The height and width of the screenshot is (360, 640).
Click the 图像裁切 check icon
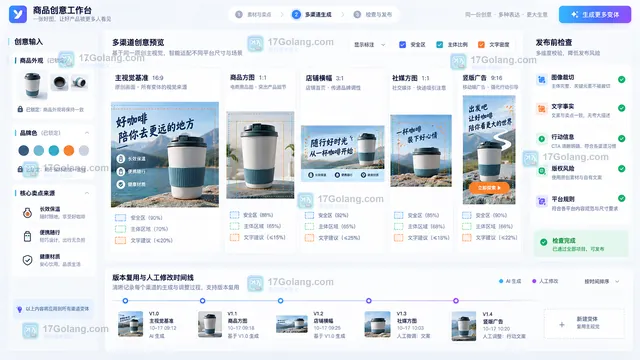click(542, 80)
